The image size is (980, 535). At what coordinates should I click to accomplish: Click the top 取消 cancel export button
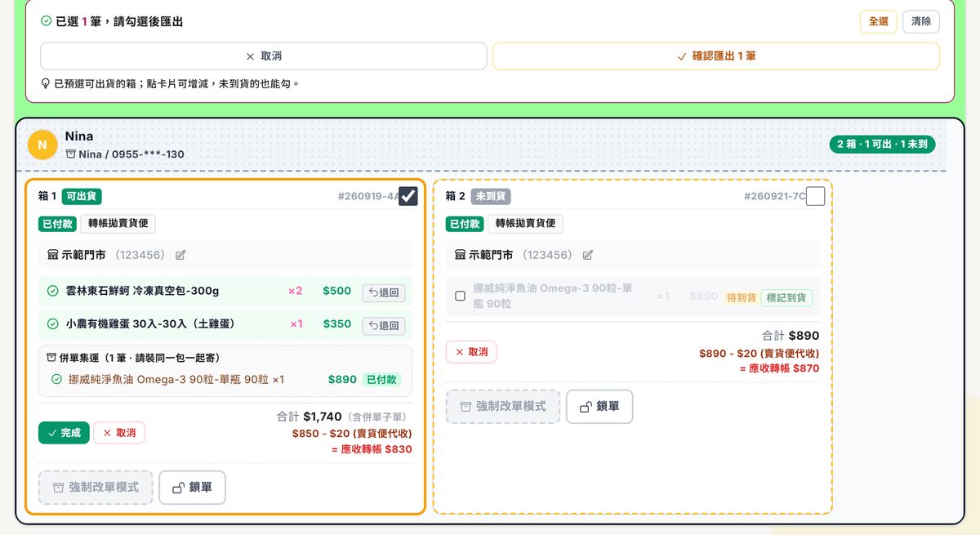pyautogui.click(x=264, y=56)
